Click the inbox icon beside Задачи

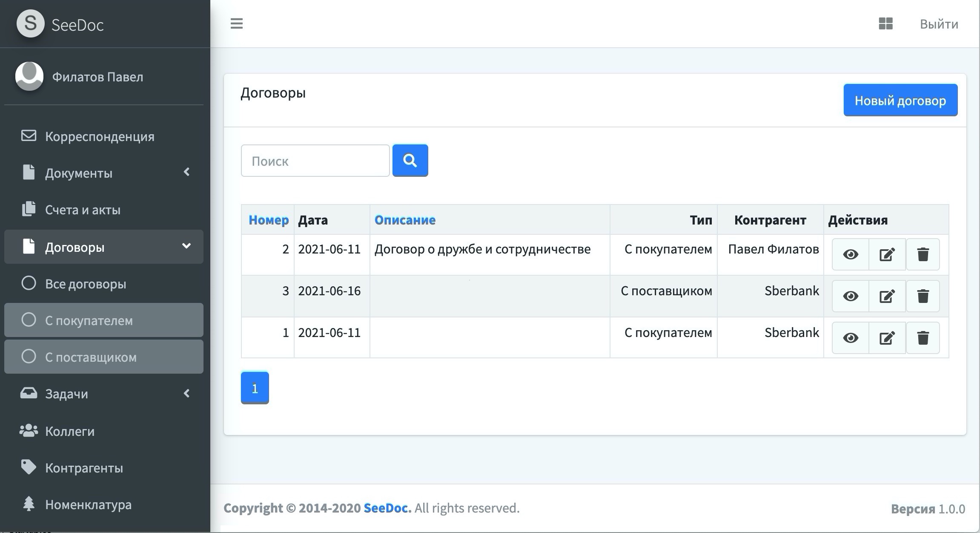coord(29,393)
